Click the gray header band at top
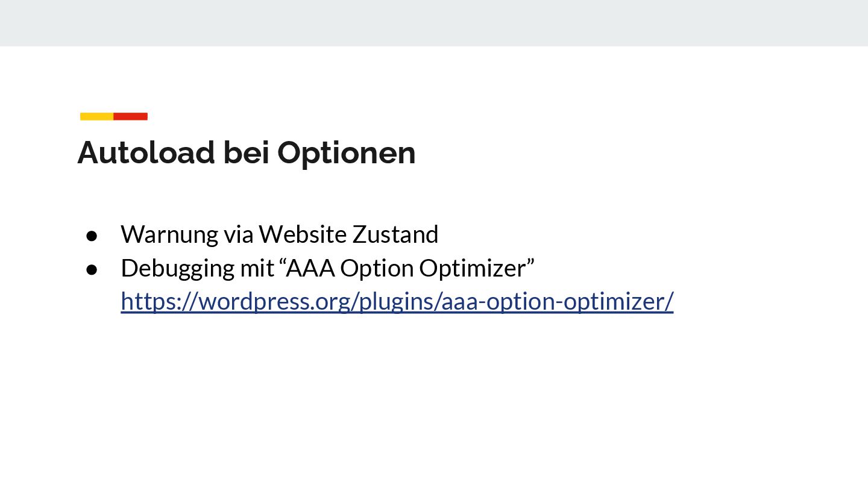 tap(434, 23)
